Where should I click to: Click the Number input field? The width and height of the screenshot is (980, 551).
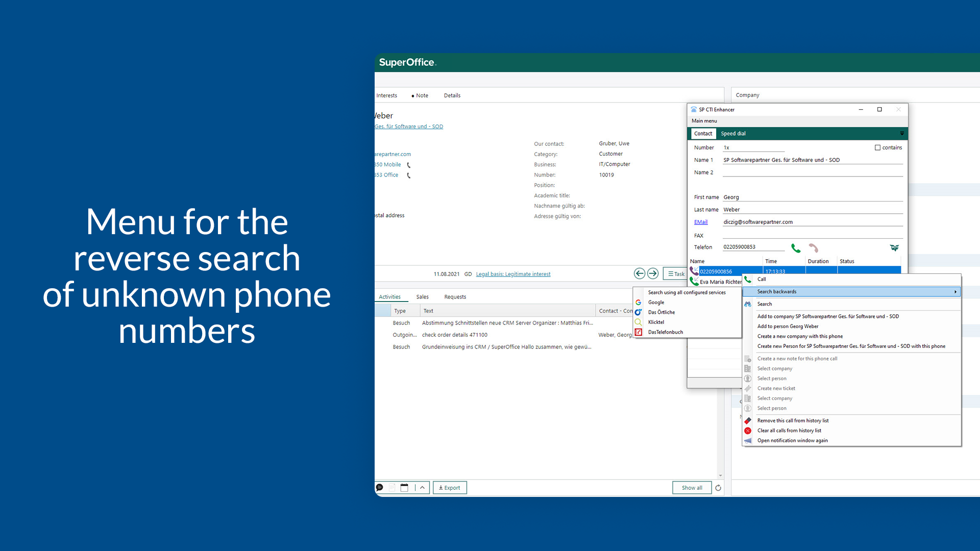753,147
